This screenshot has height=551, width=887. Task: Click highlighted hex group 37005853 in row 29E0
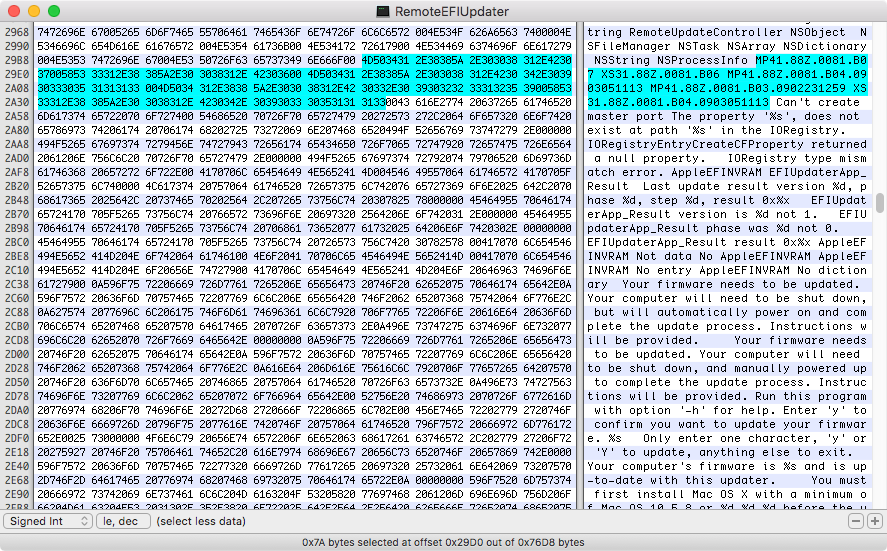(x=61, y=74)
